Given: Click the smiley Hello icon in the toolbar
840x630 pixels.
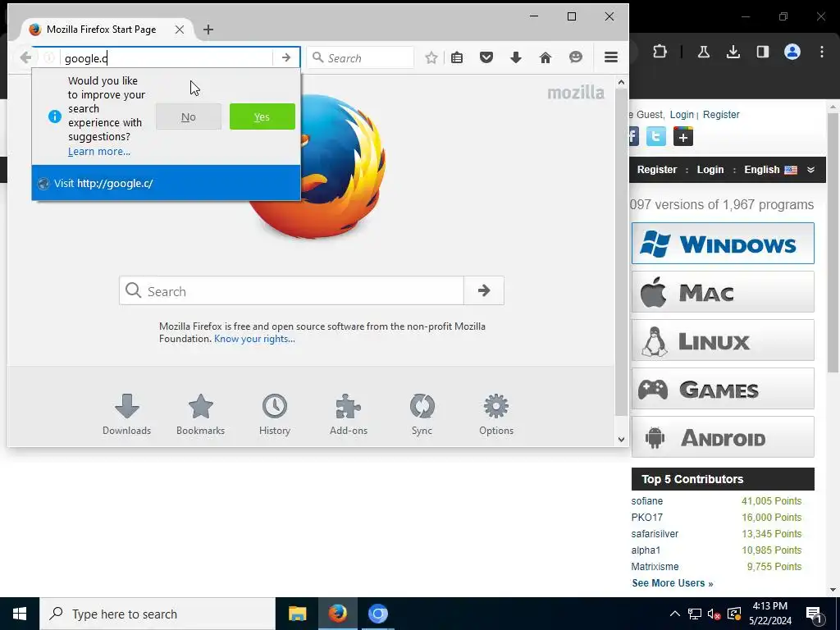Looking at the screenshot, I should click(x=576, y=57).
